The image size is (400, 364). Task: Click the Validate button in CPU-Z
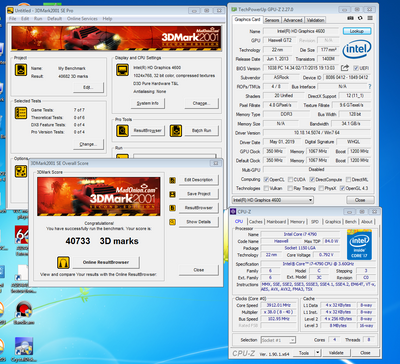pos(336,353)
